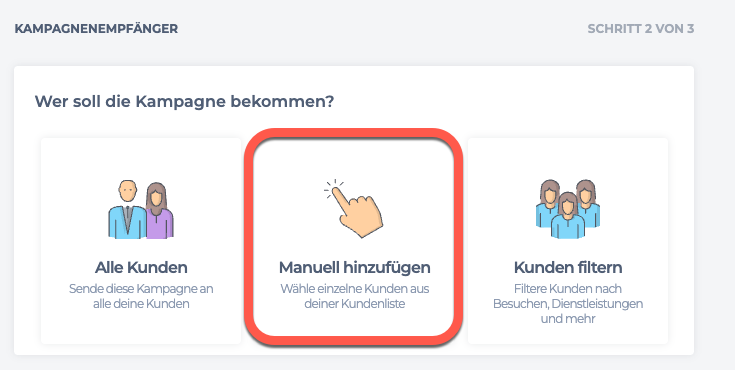Choose the Manuell hinzufügen heading
Viewport: 735px width, 370px height.
tap(354, 268)
